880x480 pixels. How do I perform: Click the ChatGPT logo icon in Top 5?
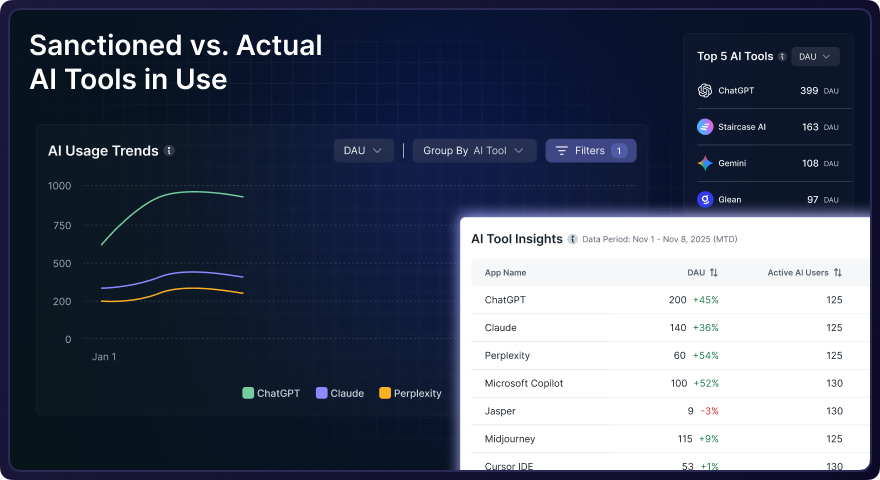[705, 90]
